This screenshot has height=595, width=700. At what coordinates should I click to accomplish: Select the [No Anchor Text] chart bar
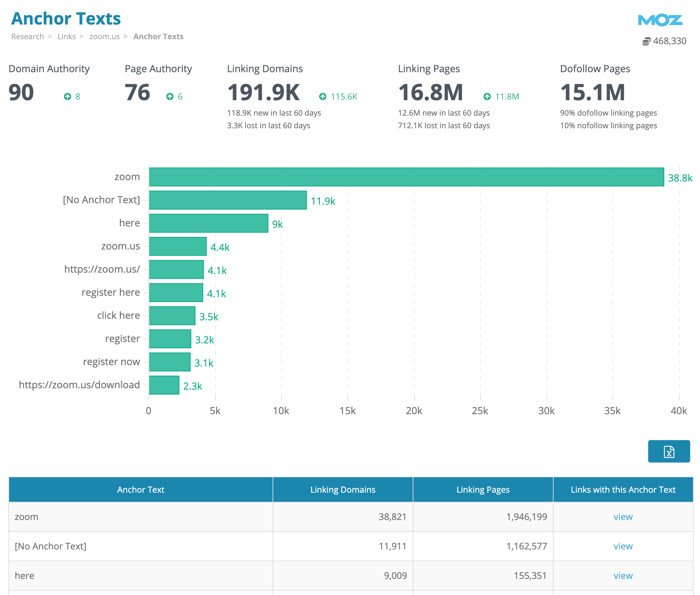click(228, 200)
